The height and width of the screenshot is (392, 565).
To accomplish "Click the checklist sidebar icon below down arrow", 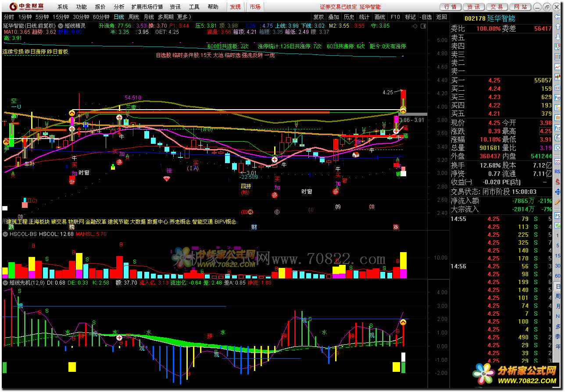I will [558, 46].
